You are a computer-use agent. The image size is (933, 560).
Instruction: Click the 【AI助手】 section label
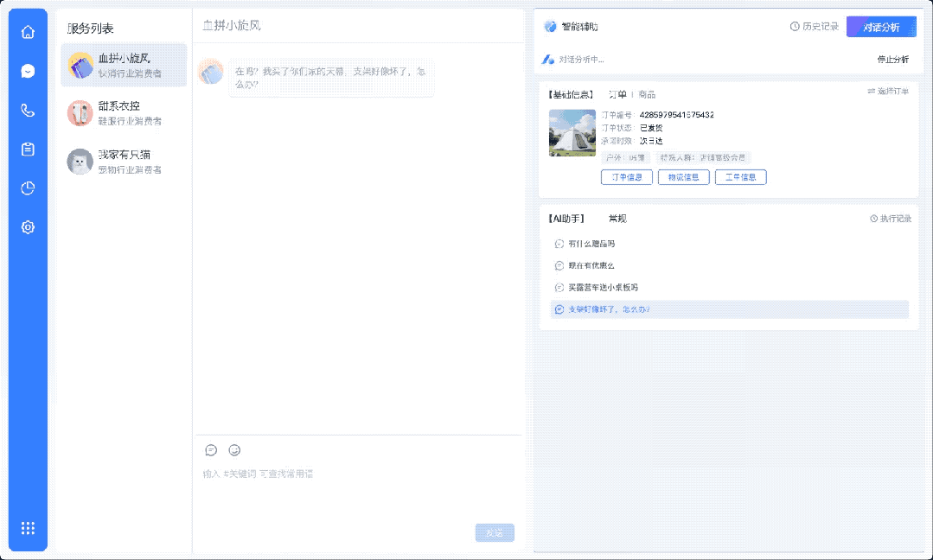click(566, 219)
